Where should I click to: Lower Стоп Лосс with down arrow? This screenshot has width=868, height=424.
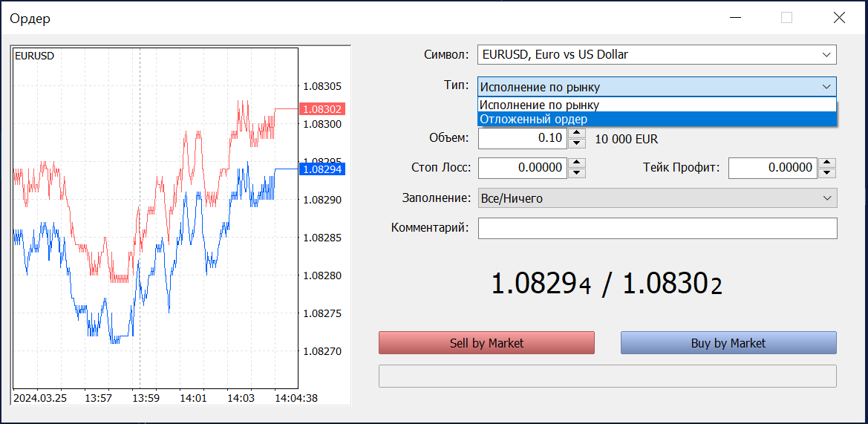578,173
